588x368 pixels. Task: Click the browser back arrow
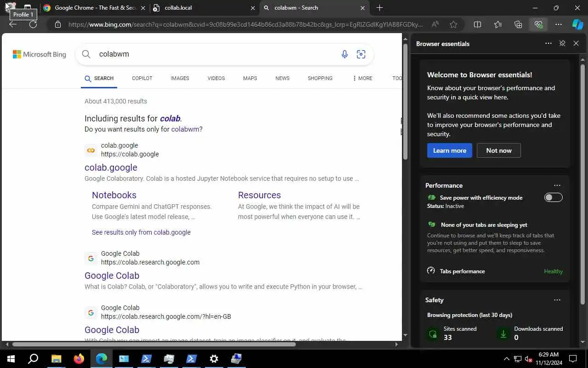[x=13, y=24]
